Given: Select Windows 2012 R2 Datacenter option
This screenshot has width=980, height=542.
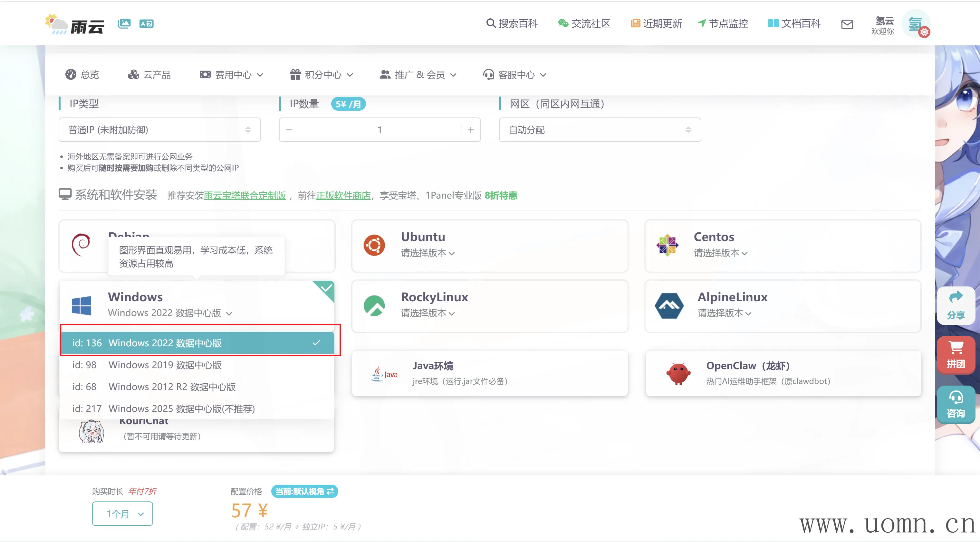Looking at the screenshot, I should pos(172,387).
